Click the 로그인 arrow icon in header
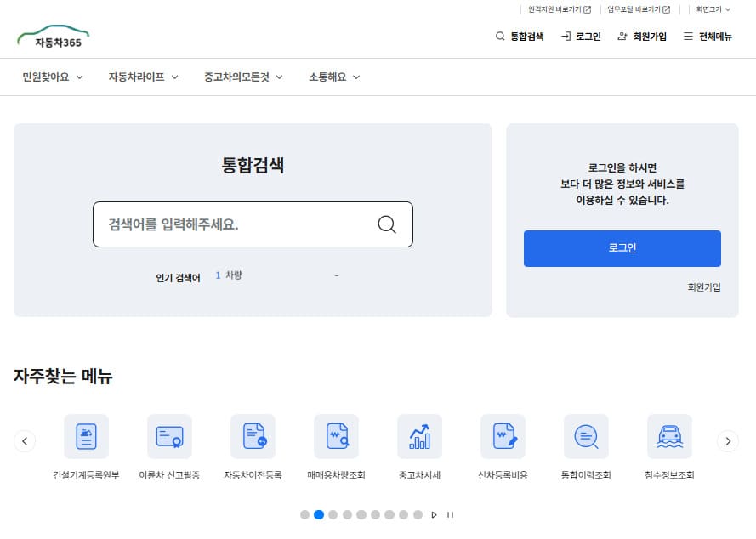This screenshot has width=756, height=539. tap(566, 37)
